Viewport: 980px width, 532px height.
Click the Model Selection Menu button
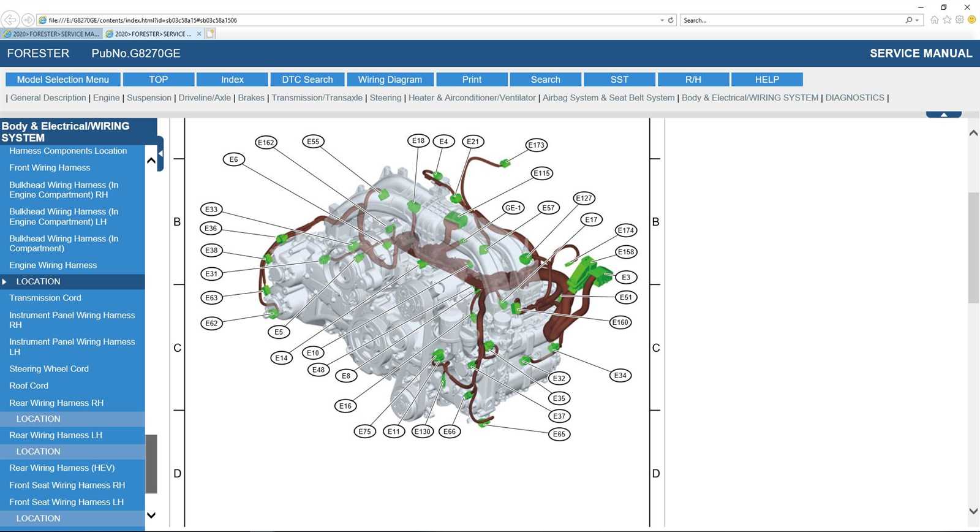tap(63, 80)
